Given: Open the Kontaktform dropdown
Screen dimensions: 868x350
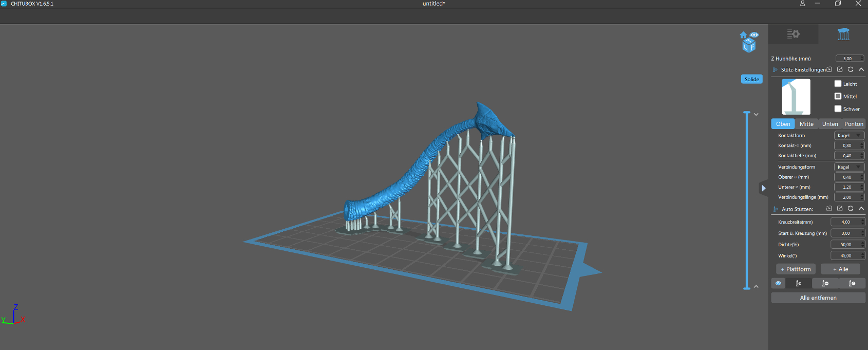Looking at the screenshot, I should (849, 136).
